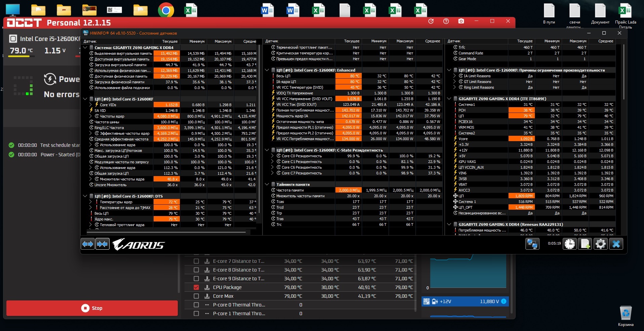Click OCCT title bar refresh icon
The width and height of the screenshot is (644, 331).
coord(431,21)
